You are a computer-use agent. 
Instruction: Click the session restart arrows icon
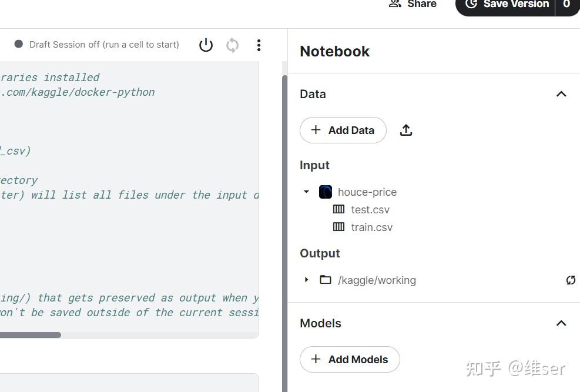[233, 45]
